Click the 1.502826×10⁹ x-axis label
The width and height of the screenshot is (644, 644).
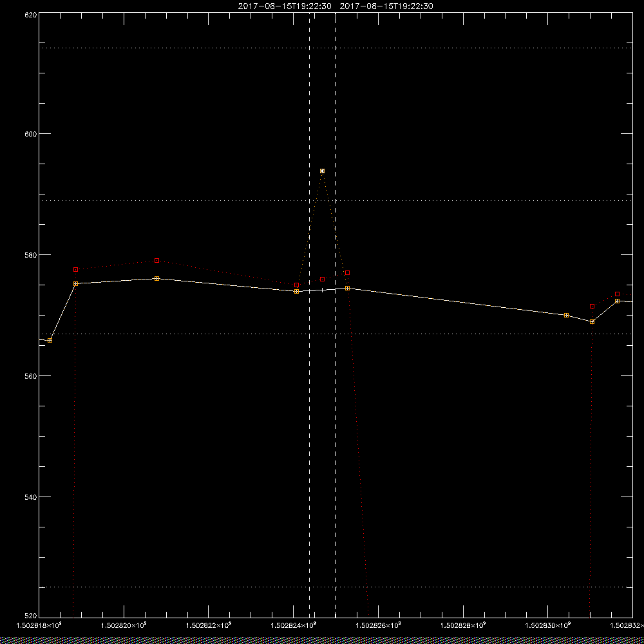pos(378,625)
